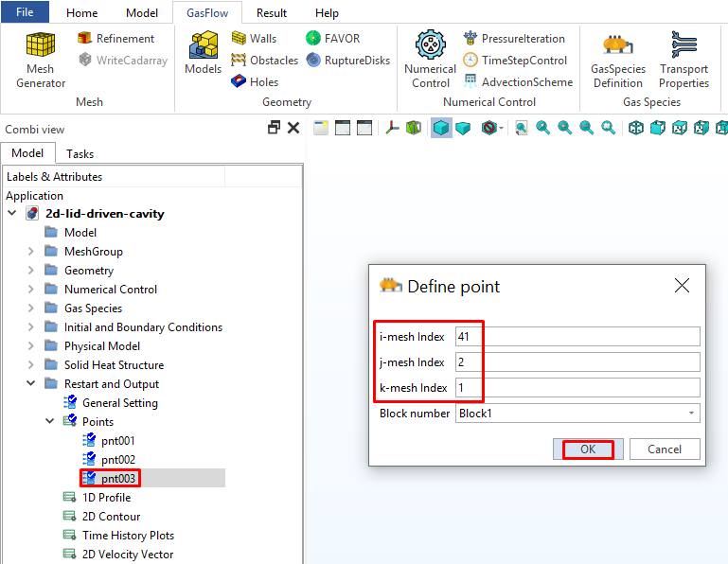Select the pnt002 point item
The height and width of the screenshot is (564, 728).
(118, 460)
